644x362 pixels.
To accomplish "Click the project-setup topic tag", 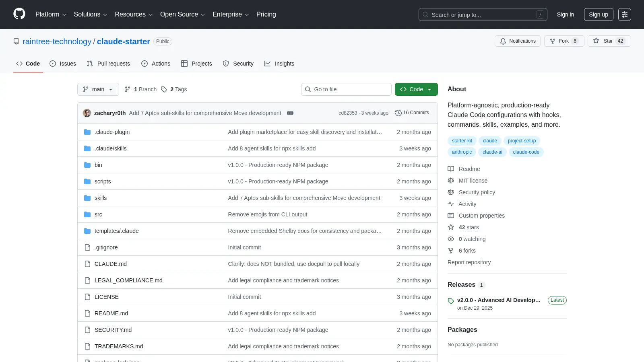I will coord(522,141).
